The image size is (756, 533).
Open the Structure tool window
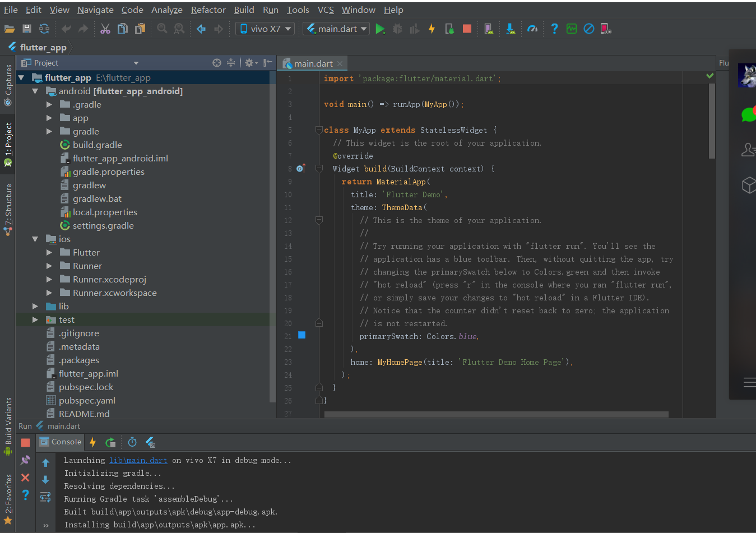(x=8, y=208)
